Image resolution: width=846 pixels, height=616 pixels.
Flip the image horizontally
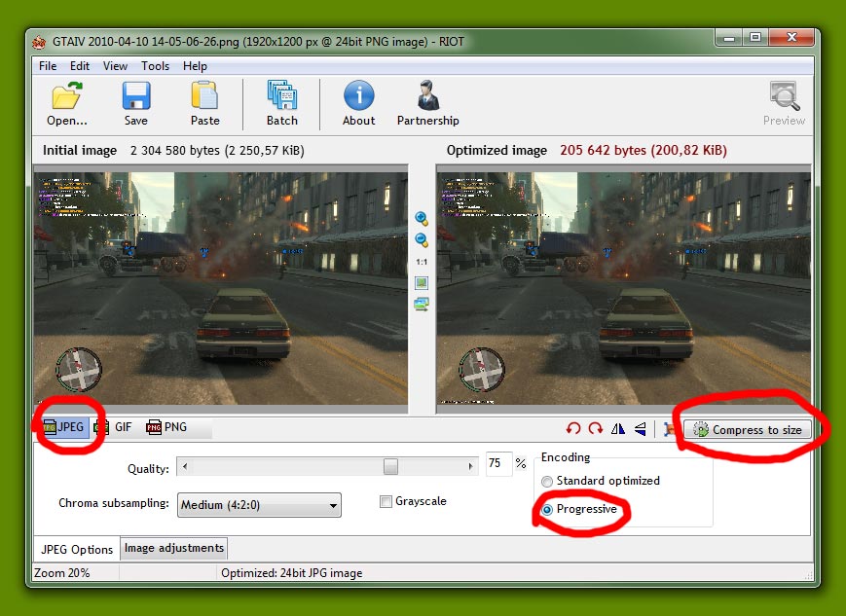click(x=618, y=429)
